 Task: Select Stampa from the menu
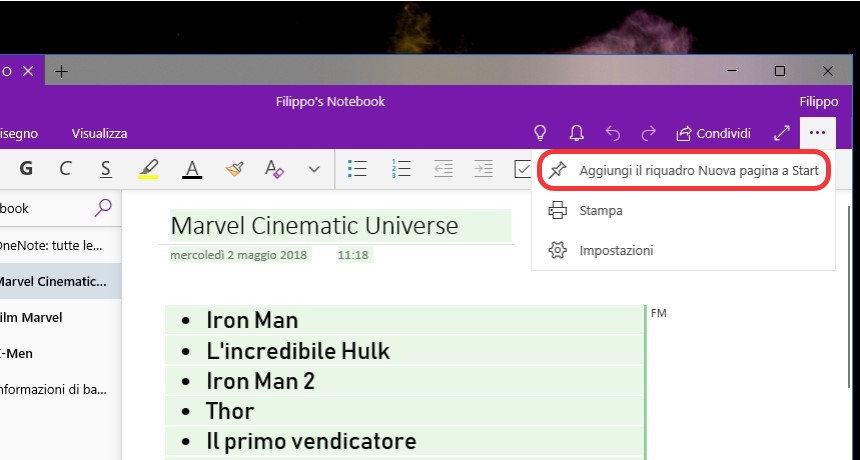(x=683, y=211)
